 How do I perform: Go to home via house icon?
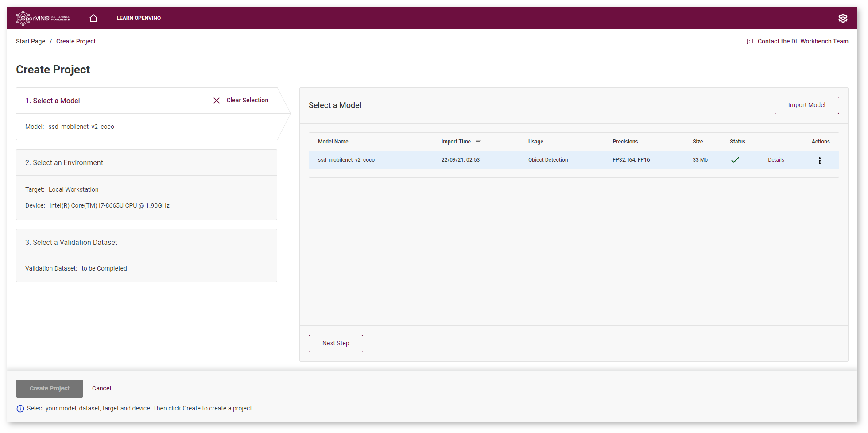point(93,18)
